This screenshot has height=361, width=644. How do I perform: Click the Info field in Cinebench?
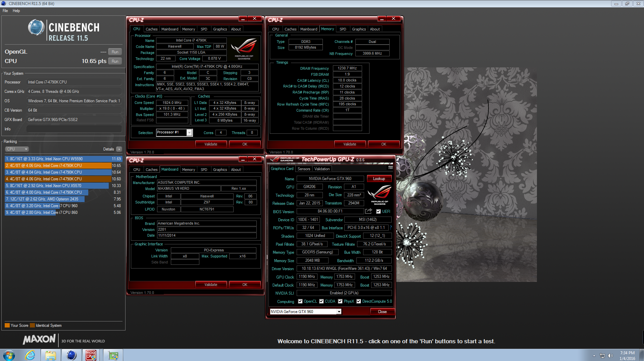click(x=74, y=129)
